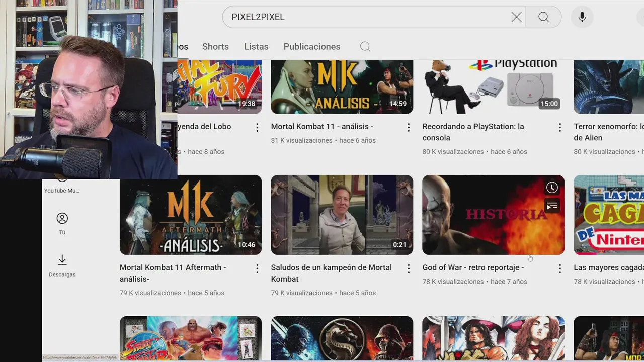Open title 'Mortal Kombat 11 Aftermath - análisis-'

(173, 273)
